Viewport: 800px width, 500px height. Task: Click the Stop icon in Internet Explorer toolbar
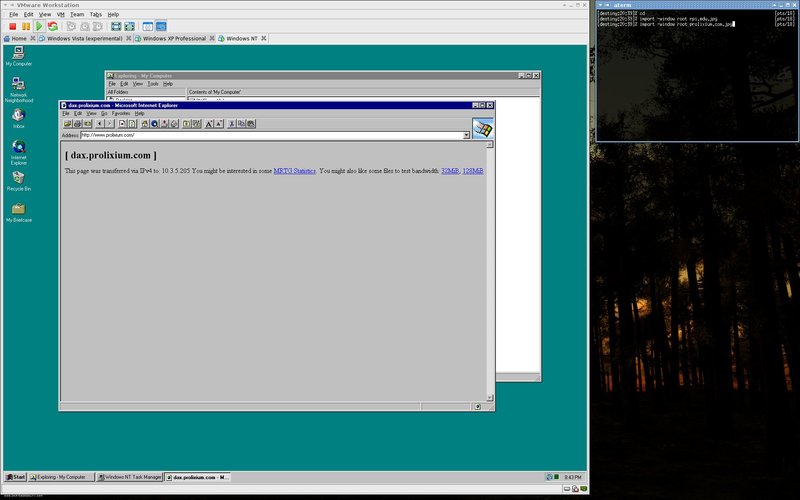(x=122, y=124)
